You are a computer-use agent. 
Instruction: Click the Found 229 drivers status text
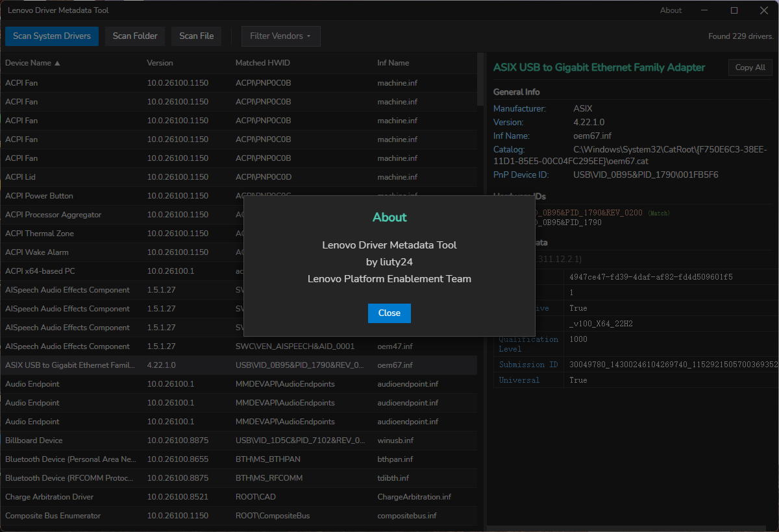(741, 36)
